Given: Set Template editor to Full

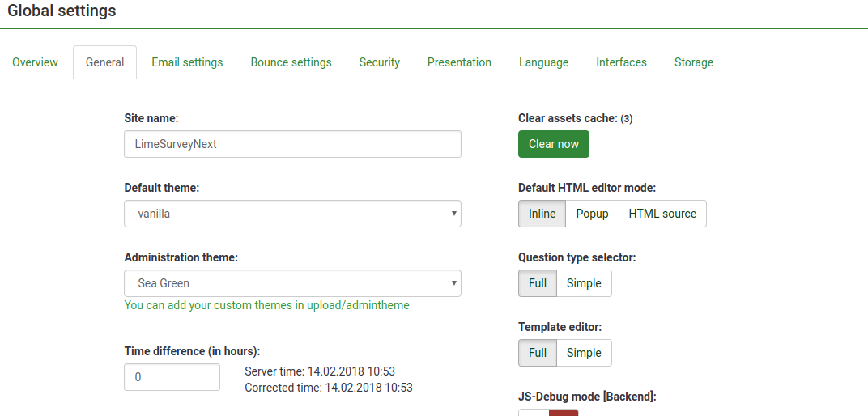Looking at the screenshot, I should click(538, 353).
